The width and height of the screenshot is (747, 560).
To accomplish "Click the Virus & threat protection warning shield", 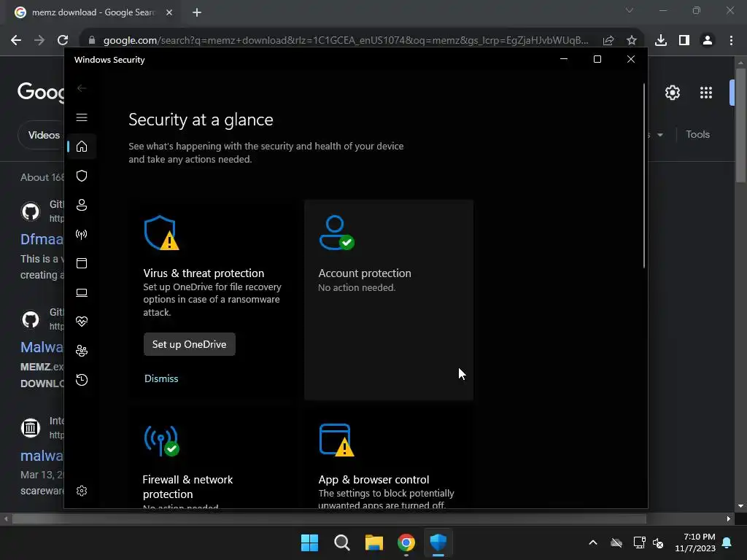I will (161, 233).
